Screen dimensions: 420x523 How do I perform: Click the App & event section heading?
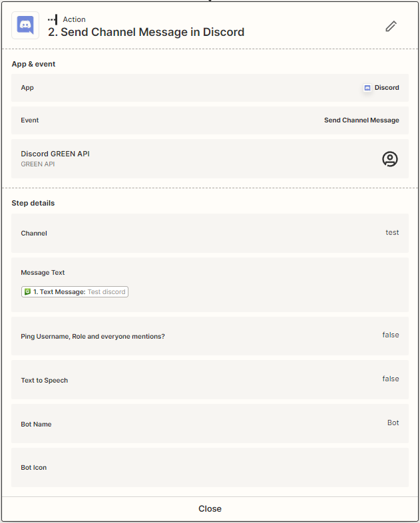tap(34, 65)
